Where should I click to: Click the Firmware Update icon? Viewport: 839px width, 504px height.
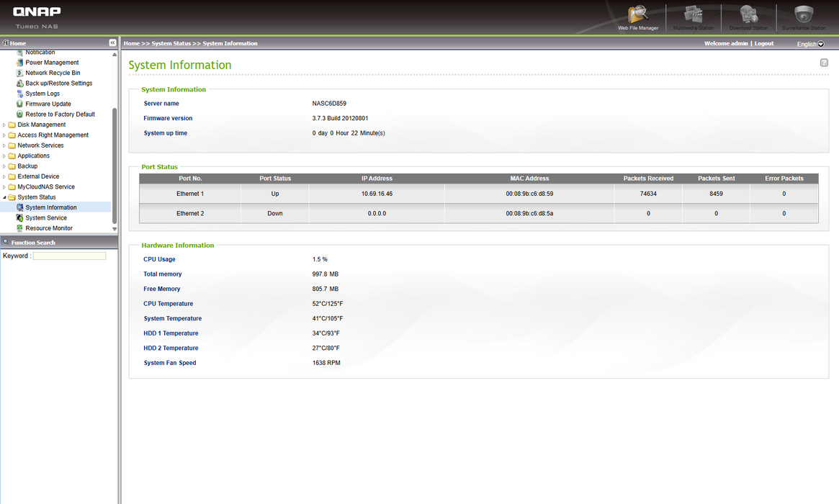coord(19,104)
